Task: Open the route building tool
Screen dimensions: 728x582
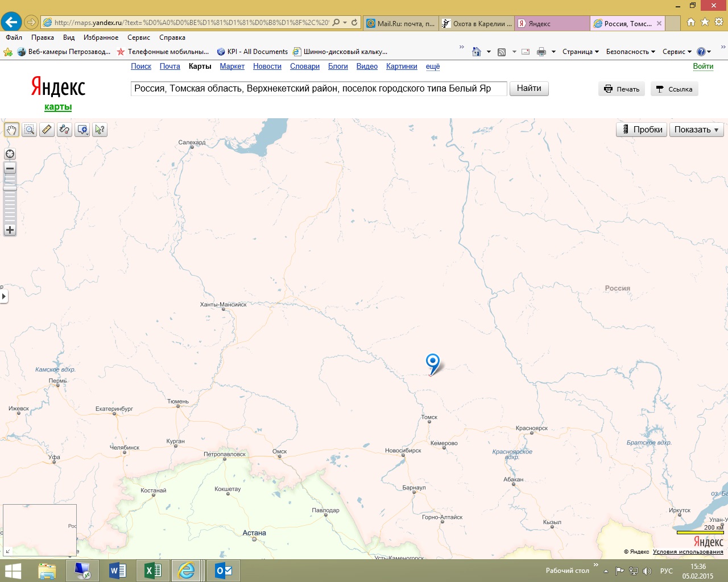Action: pyautogui.click(x=64, y=130)
